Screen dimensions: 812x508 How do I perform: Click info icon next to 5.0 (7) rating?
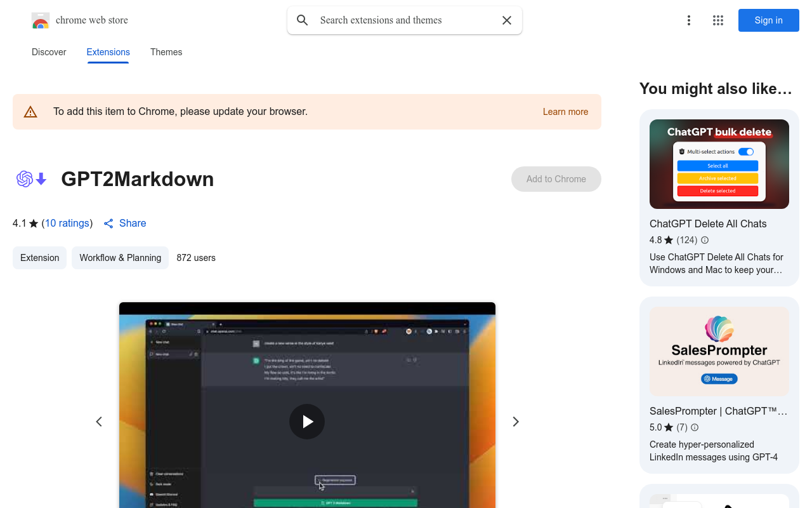click(695, 427)
